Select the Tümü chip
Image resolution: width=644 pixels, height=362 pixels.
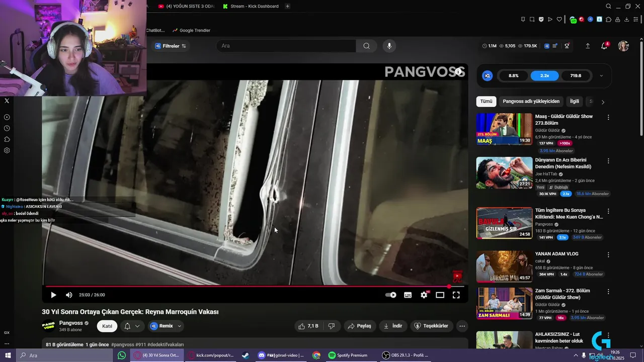coord(486,102)
